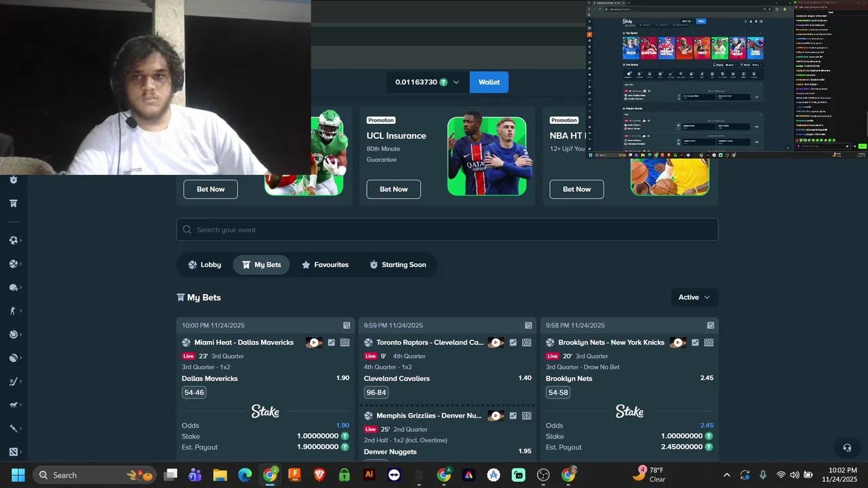Show scoreboard for Brooklyn Nets - New York Knicks
This screenshot has height=488, width=868.
pyautogui.click(x=709, y=343)
